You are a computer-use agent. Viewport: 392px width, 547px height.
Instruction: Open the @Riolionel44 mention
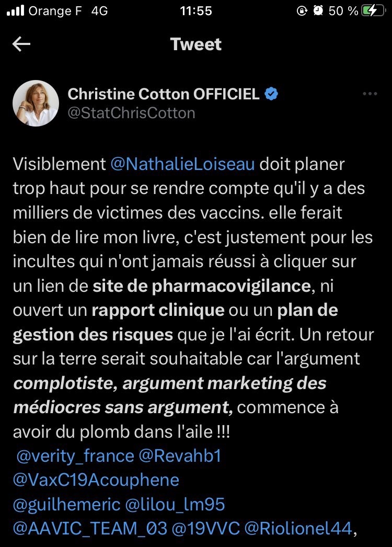[297, 528]
